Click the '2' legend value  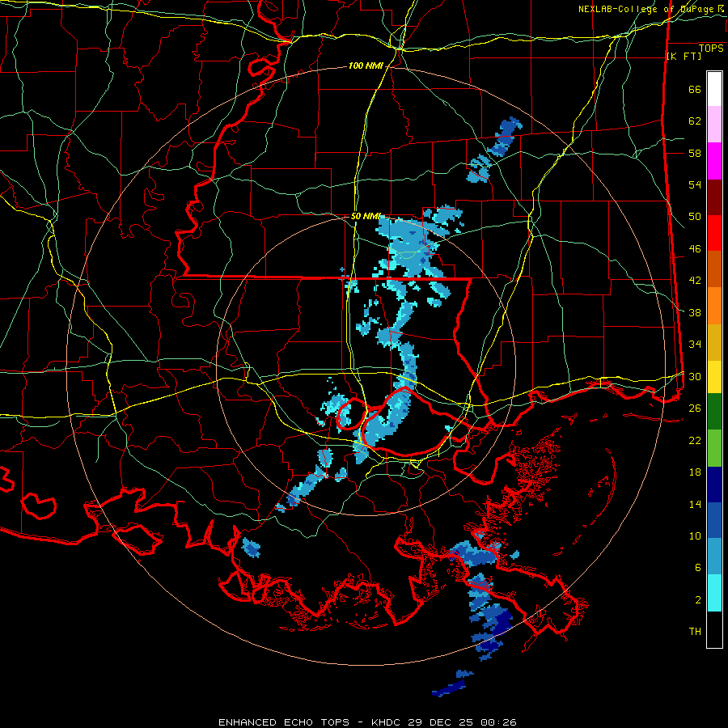[x=698, y=600]
